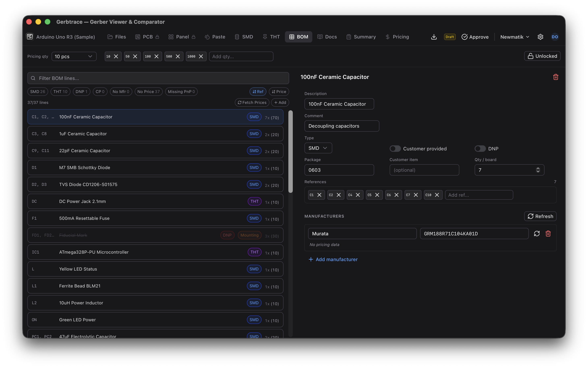Toggle the THT 10 filter chip
This screenshot has height=368, width=588.
pos(60,92)
